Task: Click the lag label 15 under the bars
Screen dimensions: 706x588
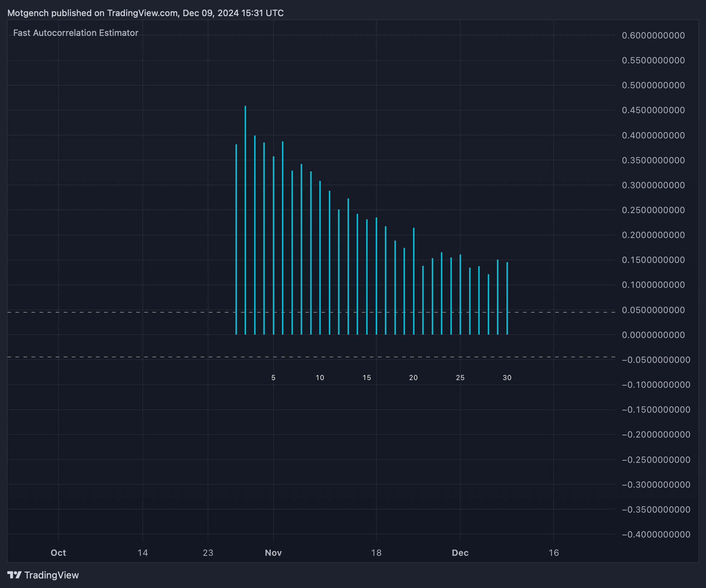Action: 367,378
